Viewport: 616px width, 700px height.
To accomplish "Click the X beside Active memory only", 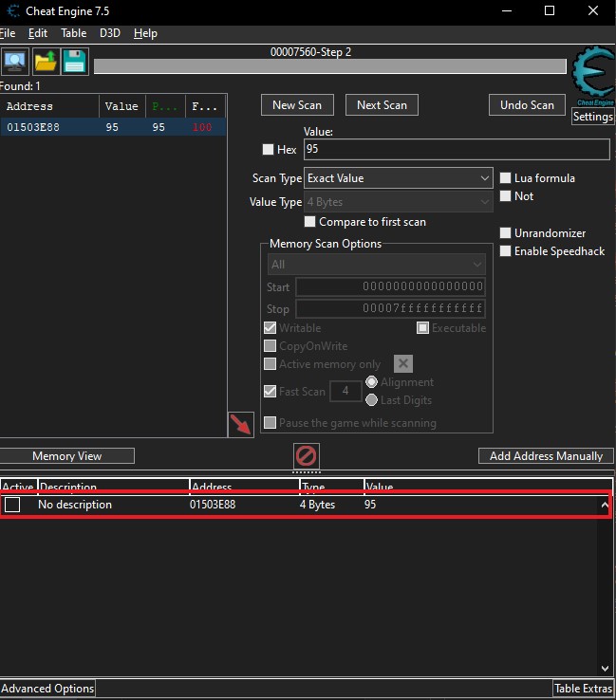I will [x=402, y=364].
